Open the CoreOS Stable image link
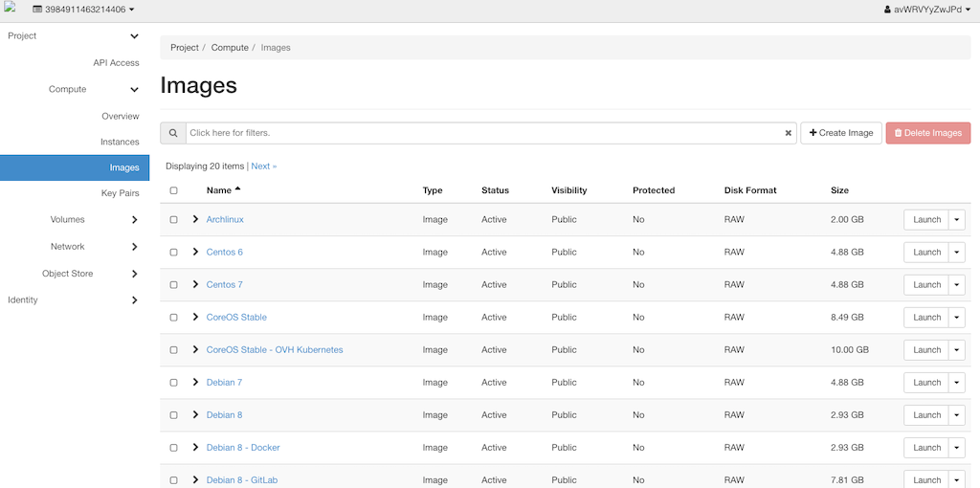Image resolution: width=980 pixels, height=488 pixels. coord(236,318)
